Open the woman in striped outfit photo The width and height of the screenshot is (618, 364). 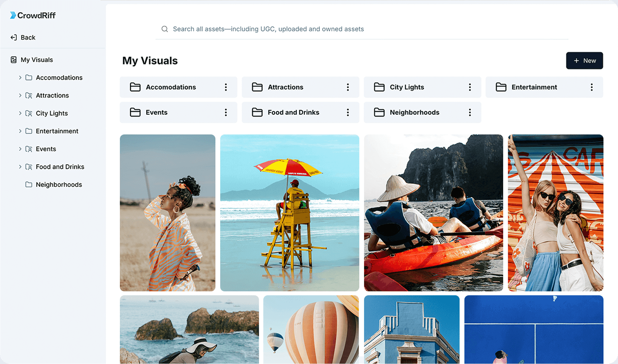(x=167, y=213)
